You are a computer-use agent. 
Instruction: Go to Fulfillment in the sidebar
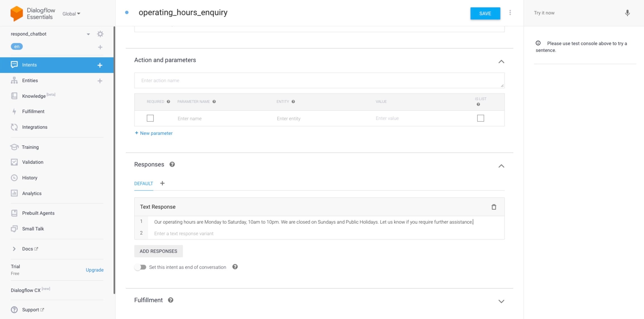(x=33, y=111)
